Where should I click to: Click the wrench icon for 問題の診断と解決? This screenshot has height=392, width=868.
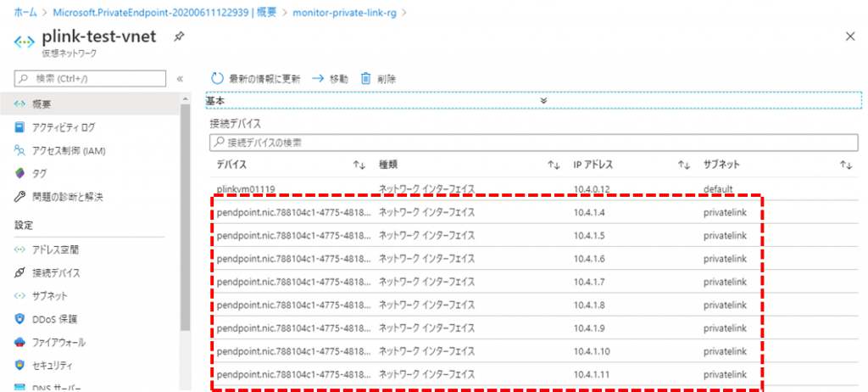coord(20,197)
